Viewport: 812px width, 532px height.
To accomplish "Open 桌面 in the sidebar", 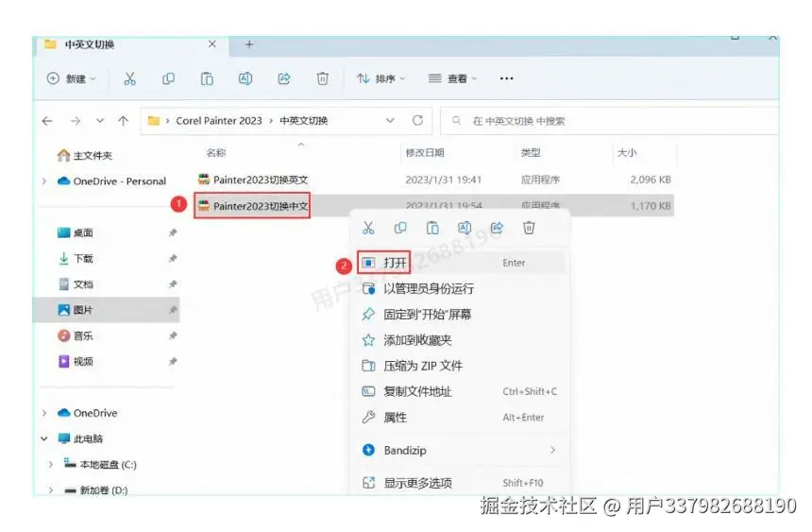I will pyautogui.click(x=76, y=232).
